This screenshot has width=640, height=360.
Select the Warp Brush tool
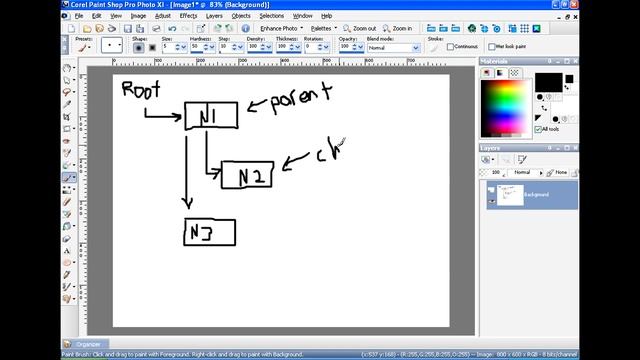tap(67, 287)
